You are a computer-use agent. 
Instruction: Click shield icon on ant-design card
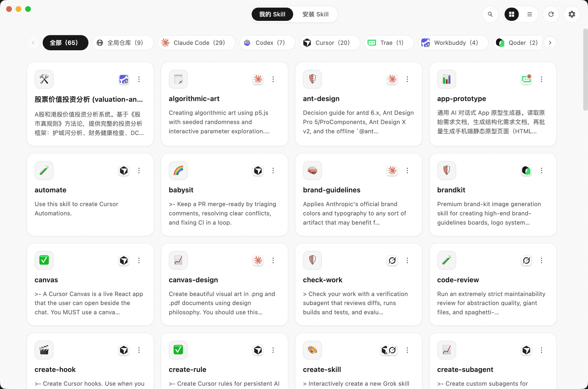click(x=313, y=79)
